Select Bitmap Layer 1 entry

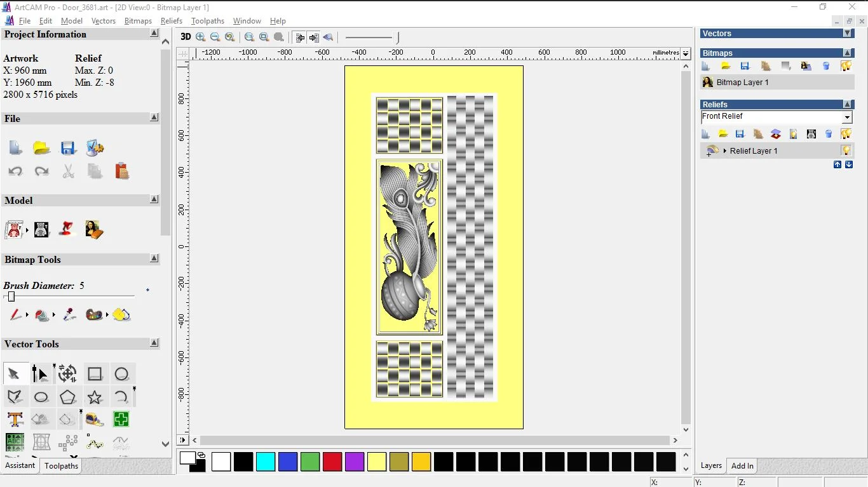pos(742,83)
